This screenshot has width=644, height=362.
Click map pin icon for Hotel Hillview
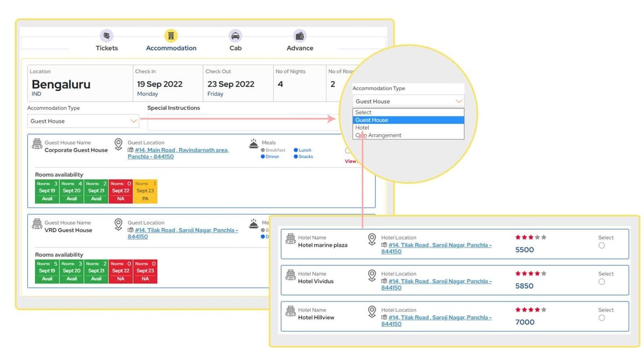coord(372,312)
